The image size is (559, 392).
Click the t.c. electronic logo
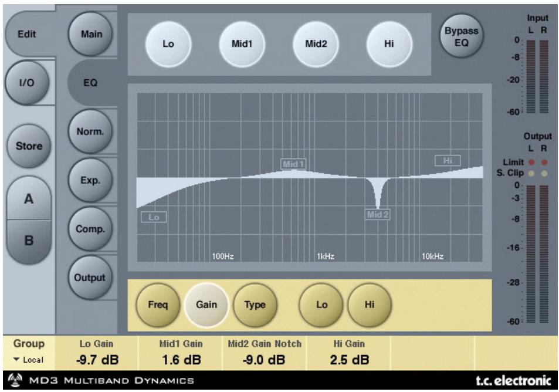513,381
